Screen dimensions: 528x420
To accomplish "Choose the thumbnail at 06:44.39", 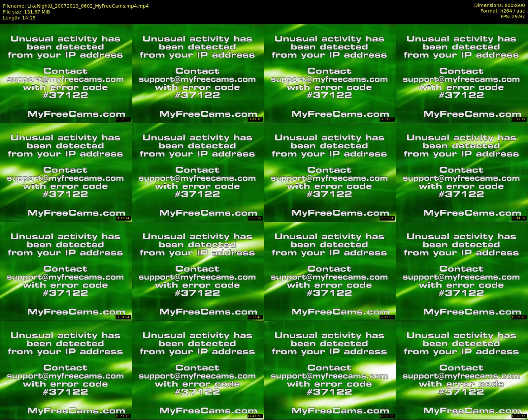I will pyautogui.click(x=462, y=172).
